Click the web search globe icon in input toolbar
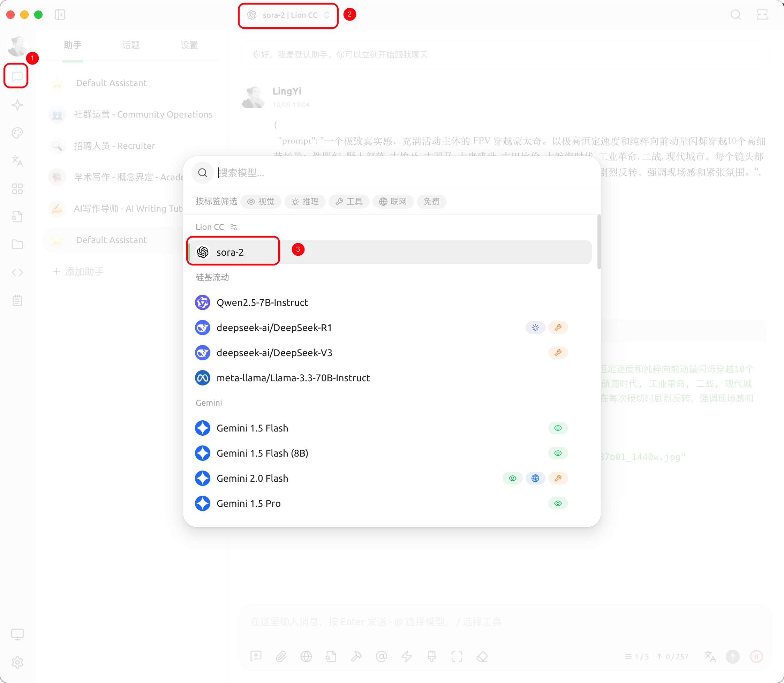The image size is (784, 683). (x=306, y=656)
